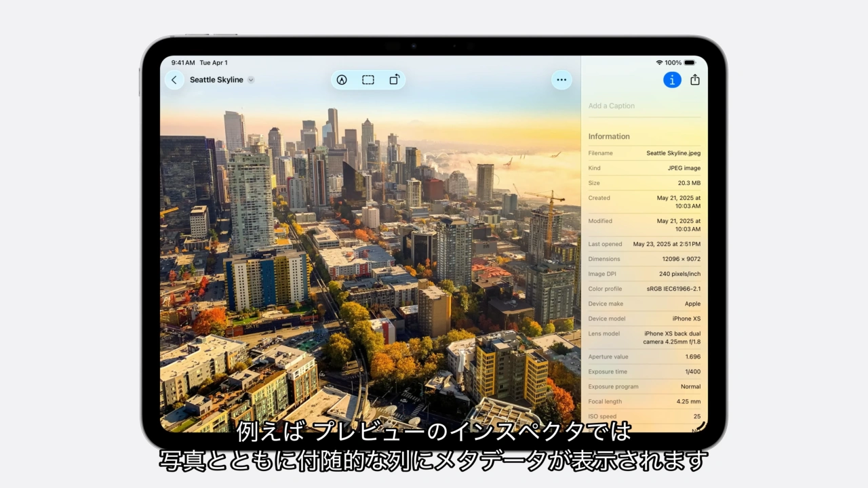Toggle the blue info inspector button
This screenshot has width=868, height=488.
tap(672, 80)
